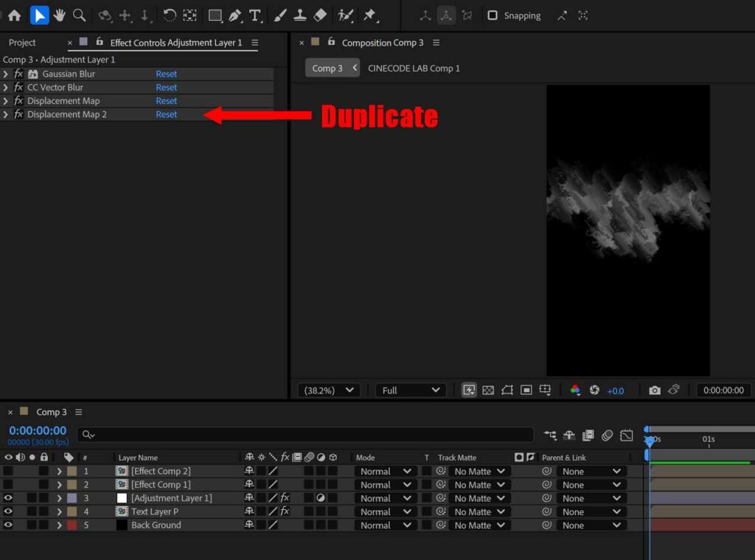755x560 pixels.
Task: Open blend Mode dropdown for Effect Comp 2
Action: tap(385, 472)
